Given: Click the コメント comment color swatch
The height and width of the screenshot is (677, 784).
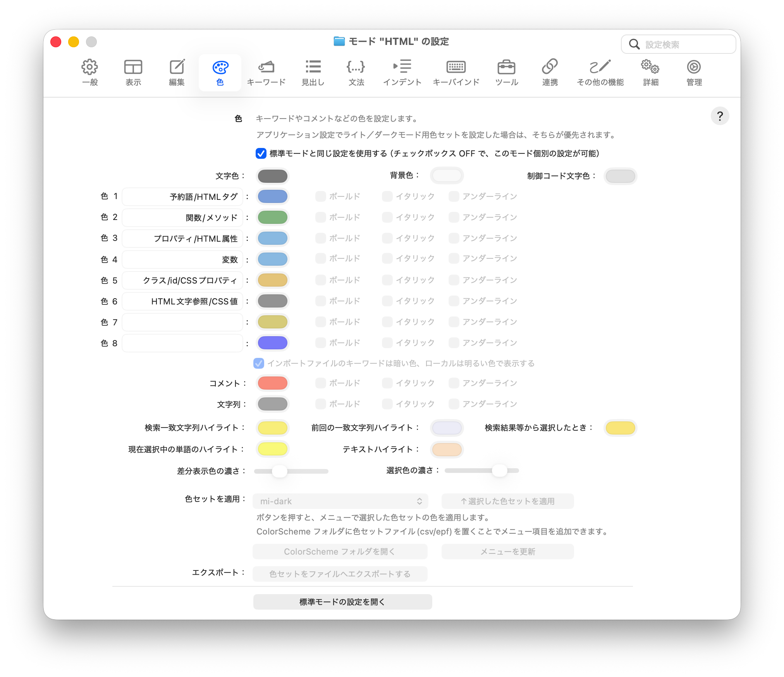Looking at the screenshot, I should (x=273, y=383).
